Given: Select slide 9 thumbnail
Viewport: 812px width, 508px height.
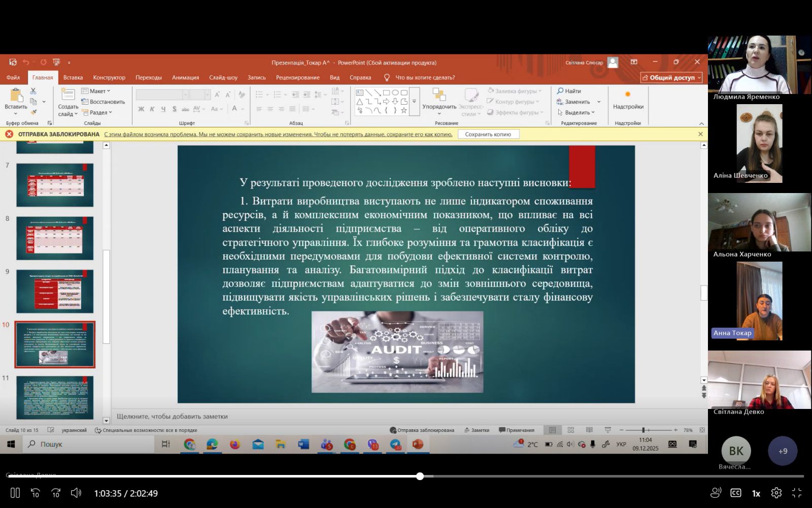Looking at the screenshot, I should point(55,291).
